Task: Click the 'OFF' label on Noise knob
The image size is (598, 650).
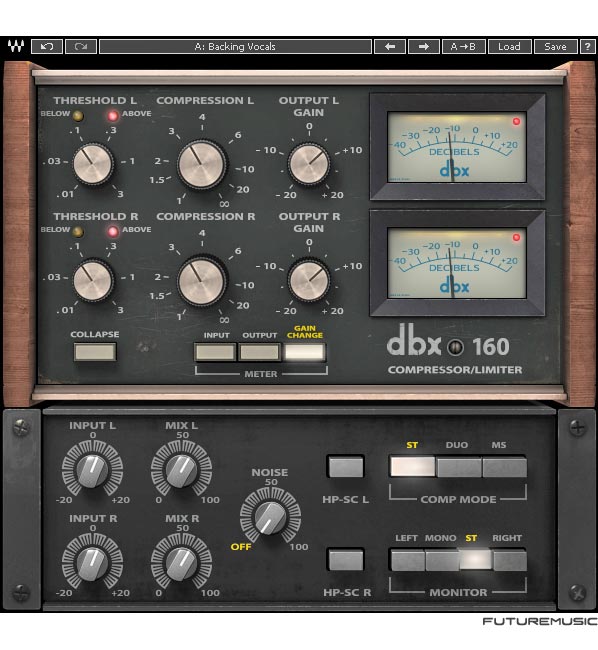Action: pos(241,547)
